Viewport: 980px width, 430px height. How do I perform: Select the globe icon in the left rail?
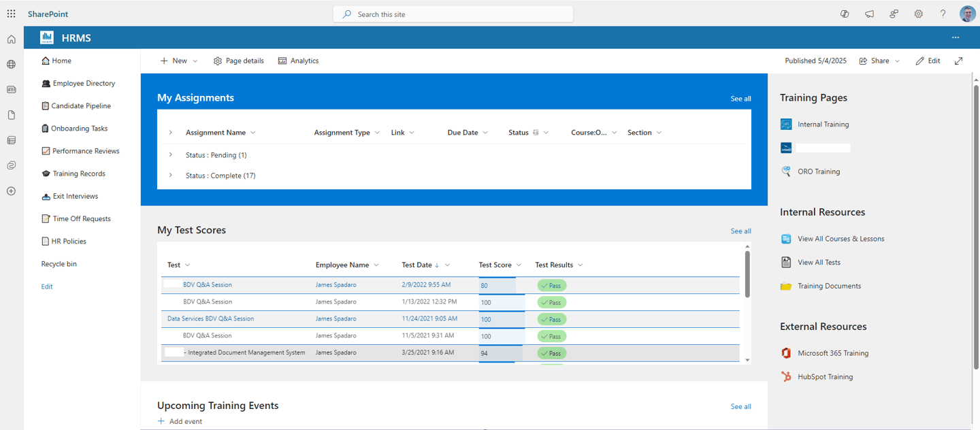coord(11,64)
